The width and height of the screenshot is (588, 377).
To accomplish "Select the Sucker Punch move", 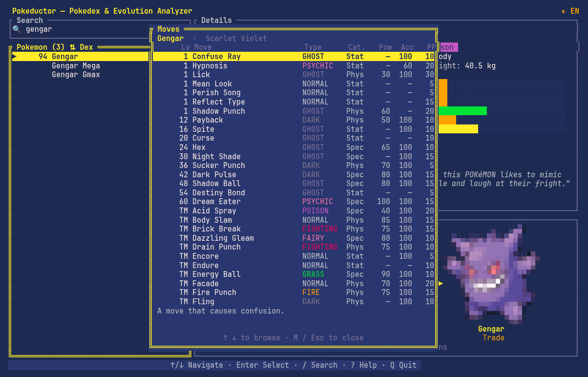I will click(x=294, y=165).
